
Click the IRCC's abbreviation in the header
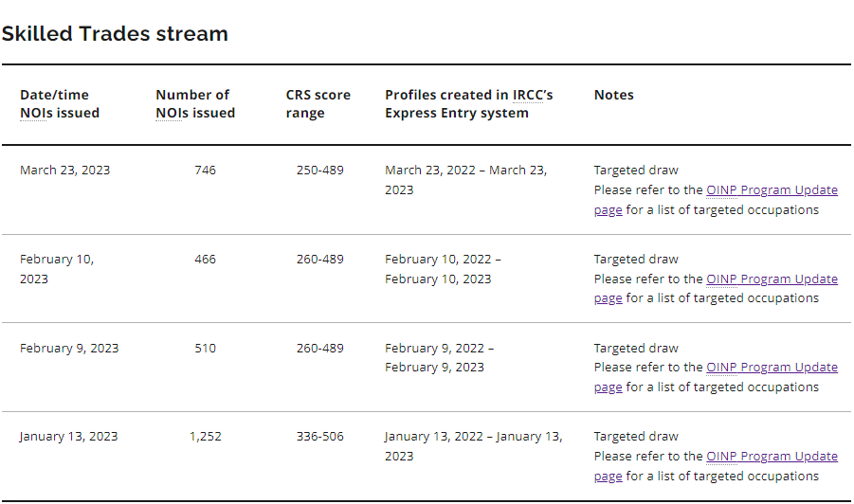coord(533,95)
